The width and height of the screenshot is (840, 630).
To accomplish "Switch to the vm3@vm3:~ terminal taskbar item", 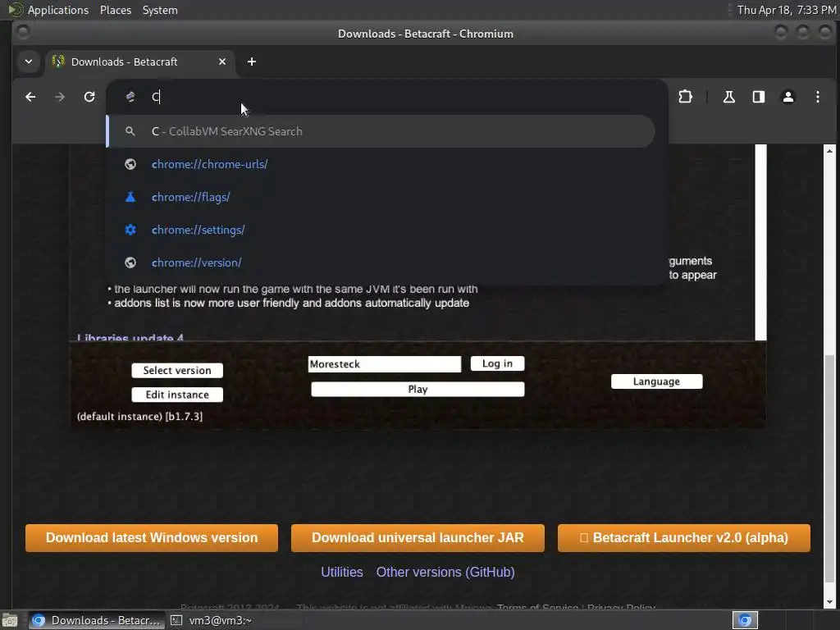I will pos(212,620).
